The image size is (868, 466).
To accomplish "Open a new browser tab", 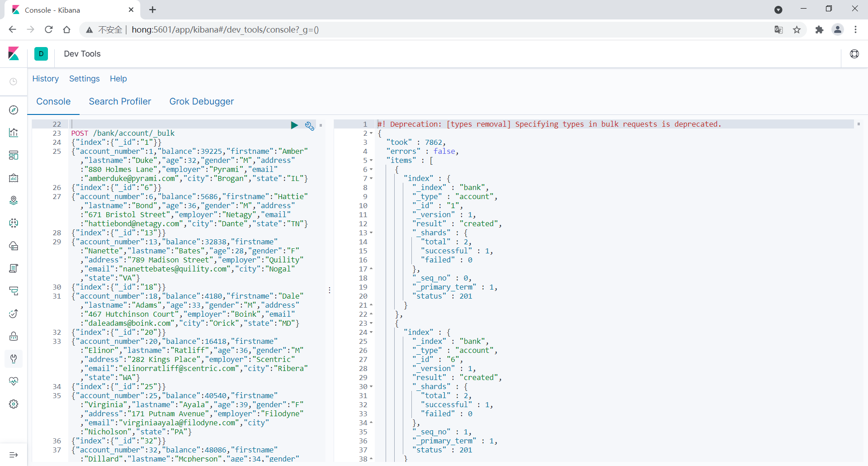I will (153, 10).
